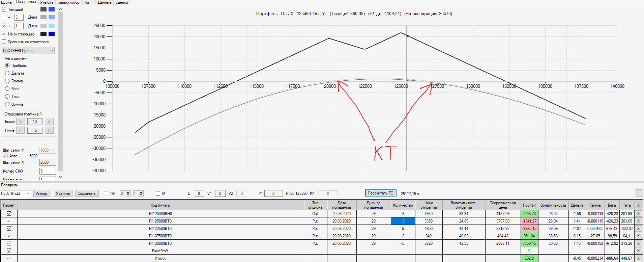The height and width of the screenshot is (262, 644).
Task: Toggle the 'Текущий' curve checkbox
Action: 4,9
